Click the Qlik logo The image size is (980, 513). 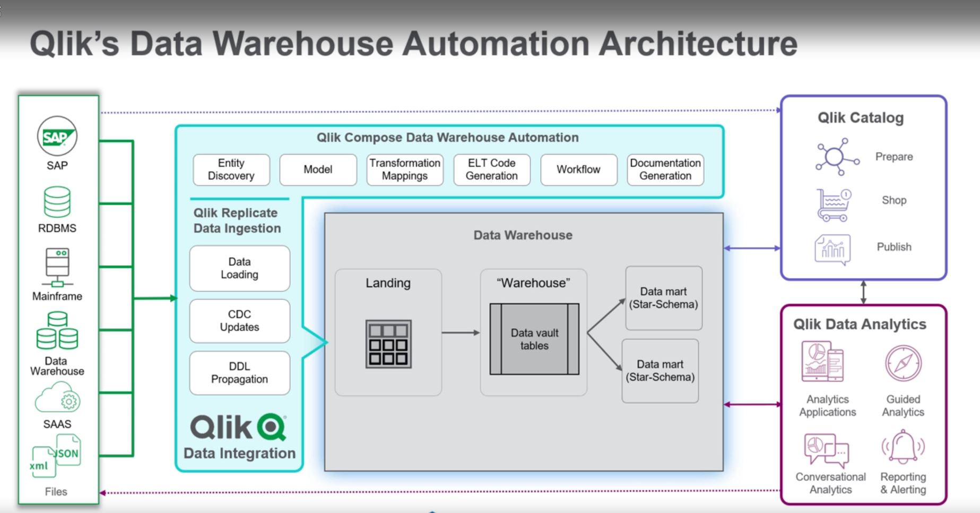click(x=238, y=427)
